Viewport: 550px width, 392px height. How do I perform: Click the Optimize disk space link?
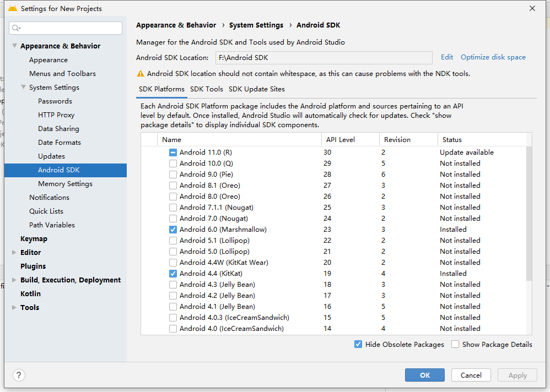tap(493, 57)
